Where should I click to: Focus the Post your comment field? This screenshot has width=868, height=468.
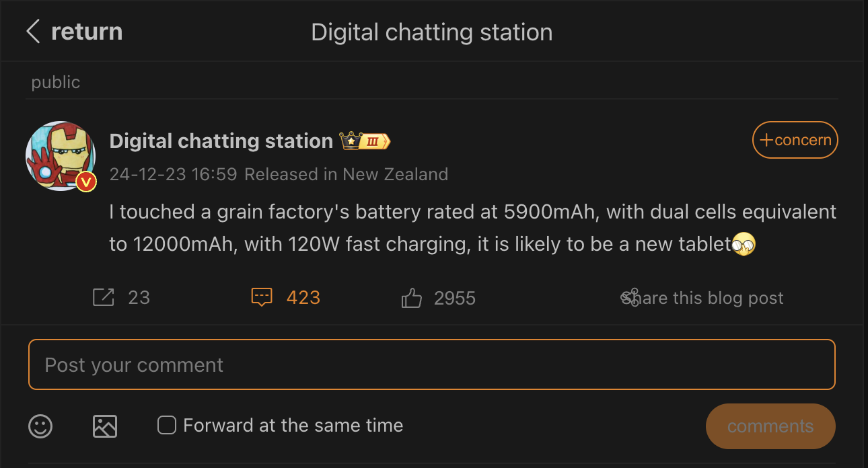click(x=431, y=364)
